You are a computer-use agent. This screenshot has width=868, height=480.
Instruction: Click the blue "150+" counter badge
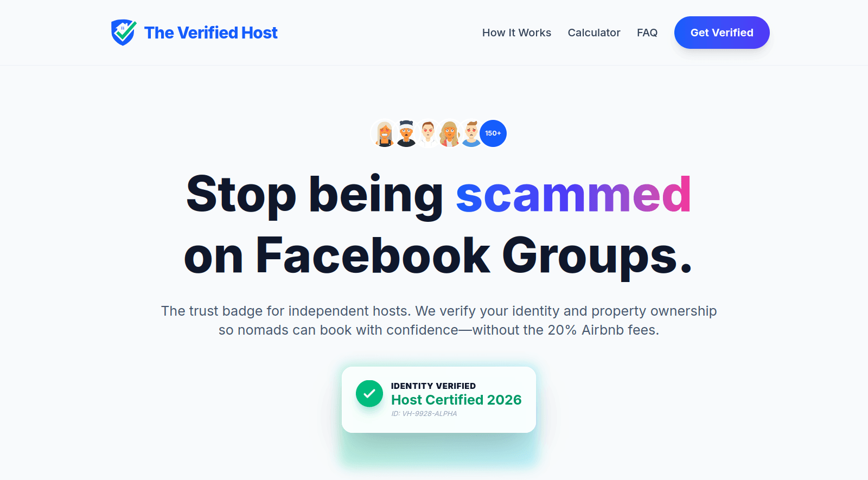493,133
